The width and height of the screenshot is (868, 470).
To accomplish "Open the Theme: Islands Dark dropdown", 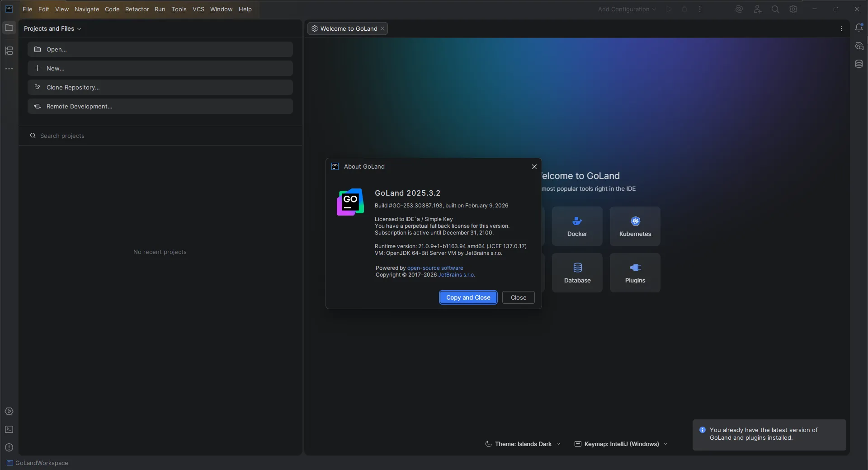I will (x=523, y=444).
